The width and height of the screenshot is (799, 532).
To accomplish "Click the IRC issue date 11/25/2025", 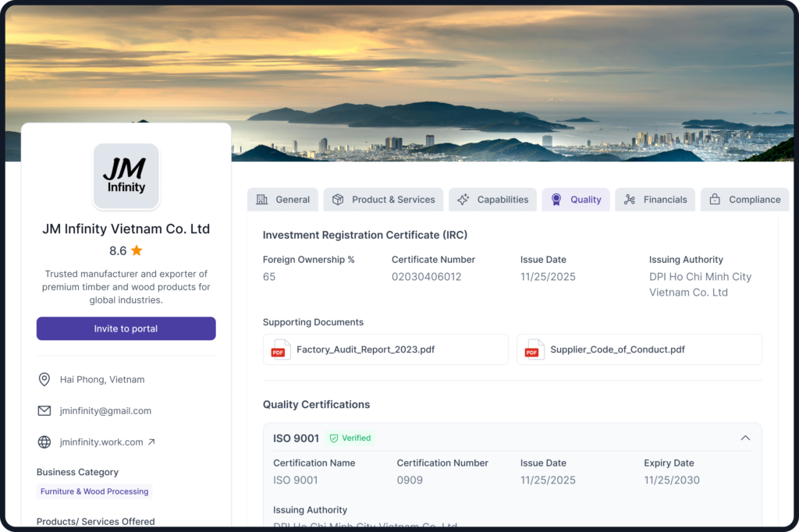I will point(548,277).
